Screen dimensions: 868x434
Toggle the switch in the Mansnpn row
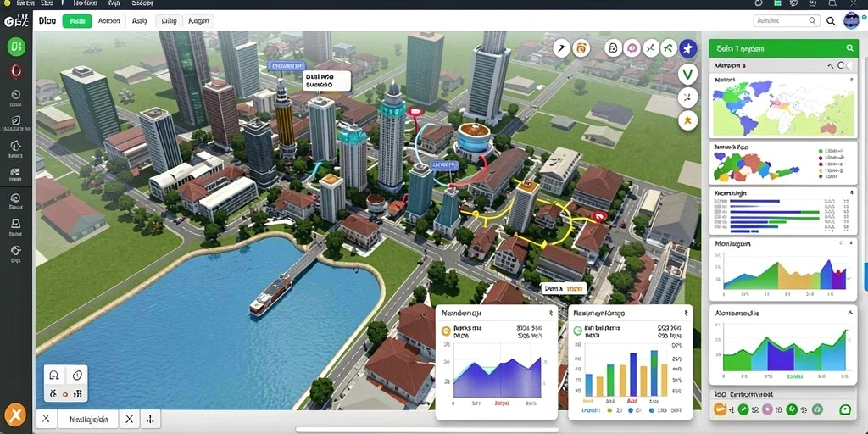click(x=845, y=66)
